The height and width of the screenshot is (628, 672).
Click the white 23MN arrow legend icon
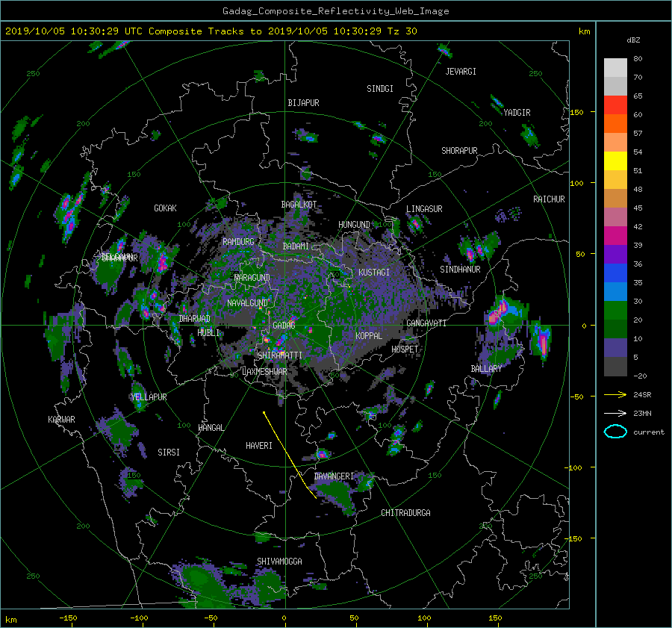615,413
